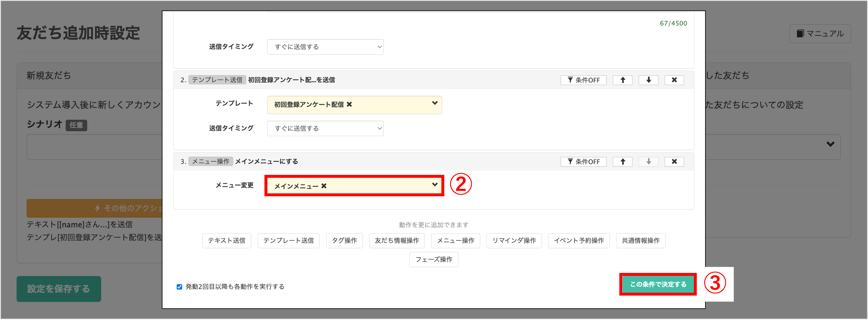Delete action 2 template send row
Screen dimensions: 868x320
[674, 80]
